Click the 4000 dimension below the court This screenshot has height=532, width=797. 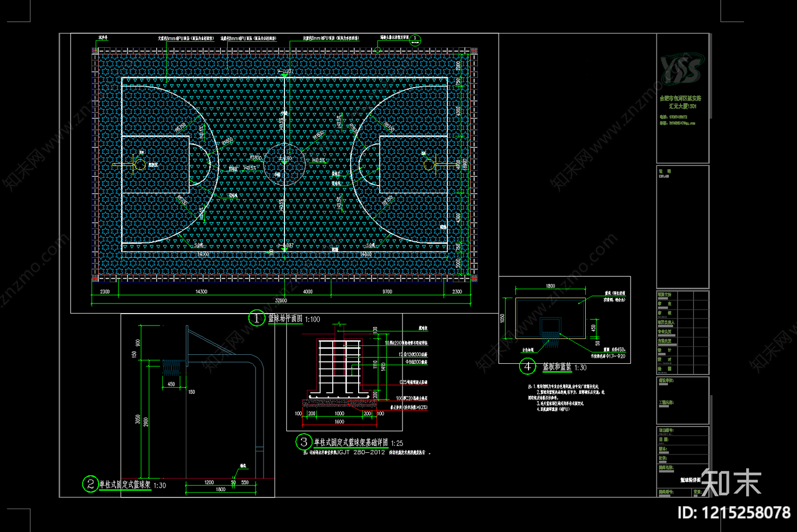click(x=308, y=292)
